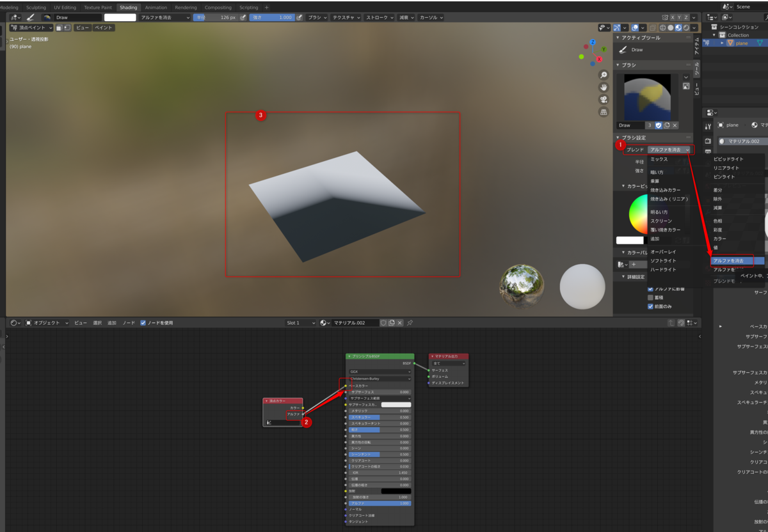Toggle 'アルファに影響' checkbox
The width and height of the screenshot is (768, 532).
651,289
